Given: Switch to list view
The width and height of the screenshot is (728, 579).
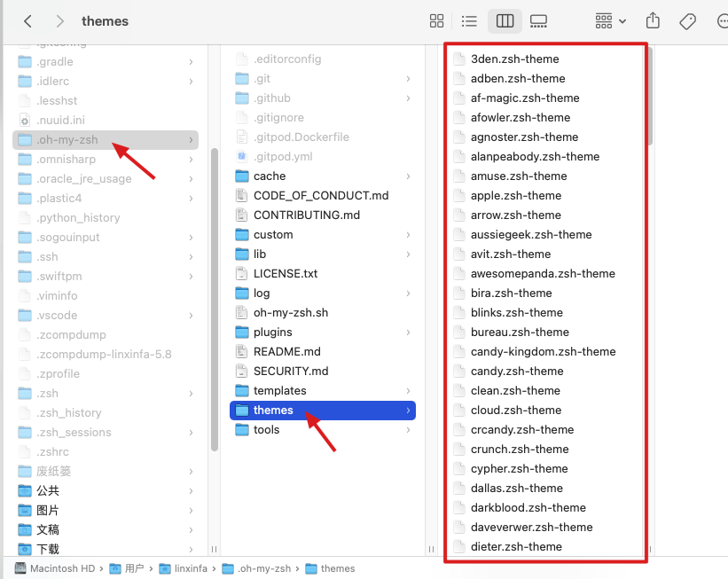Looking at the screenshot, I should pos(469,21).
